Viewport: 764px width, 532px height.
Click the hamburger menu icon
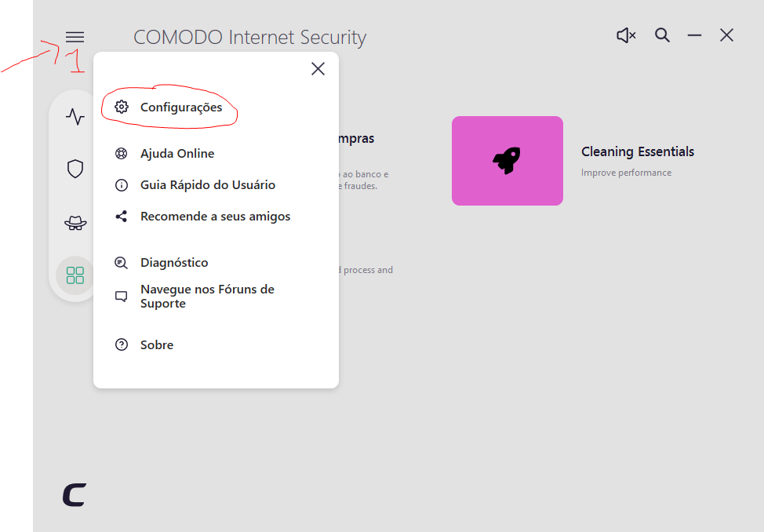pyautogui.click(x=75, y=37)
